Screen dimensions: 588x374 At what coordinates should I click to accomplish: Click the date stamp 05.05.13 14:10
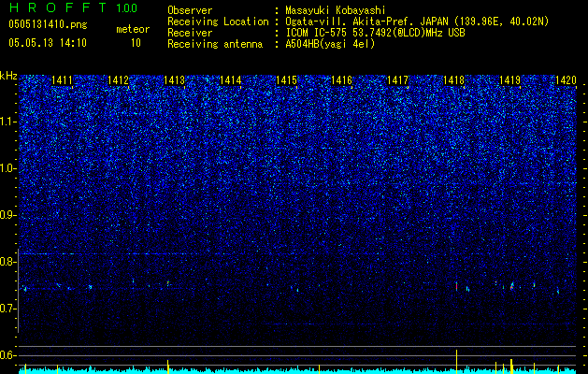pyautogui.click(x=48, y=43)
